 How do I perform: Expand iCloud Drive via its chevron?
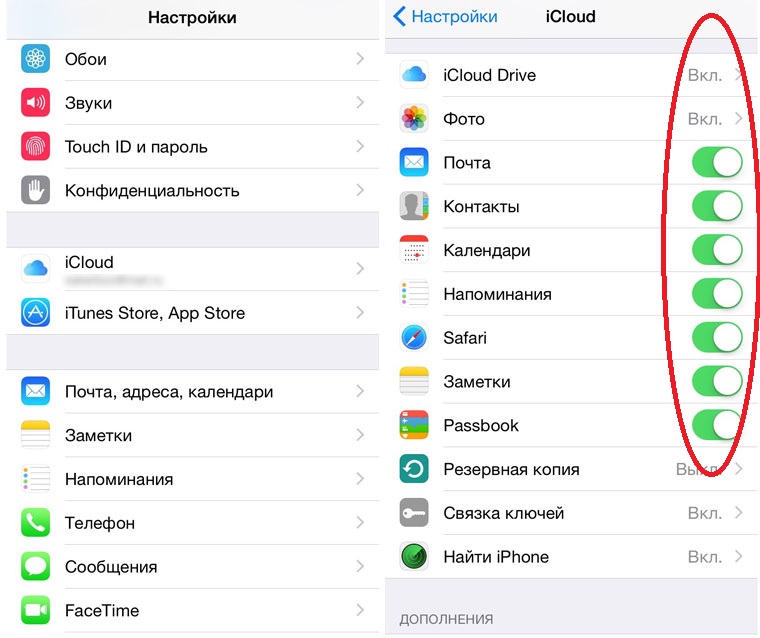pos(738,75)
